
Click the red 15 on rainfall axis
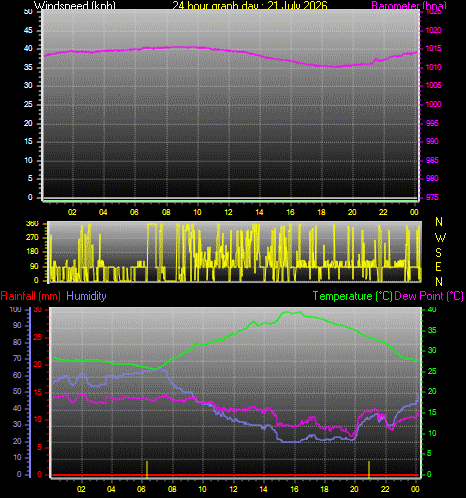tap(38, 392)
